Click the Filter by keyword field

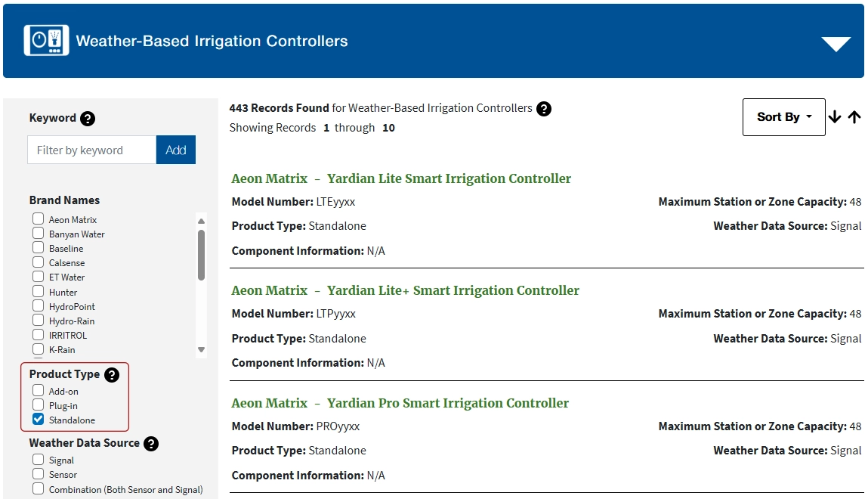tap(91, 150)
